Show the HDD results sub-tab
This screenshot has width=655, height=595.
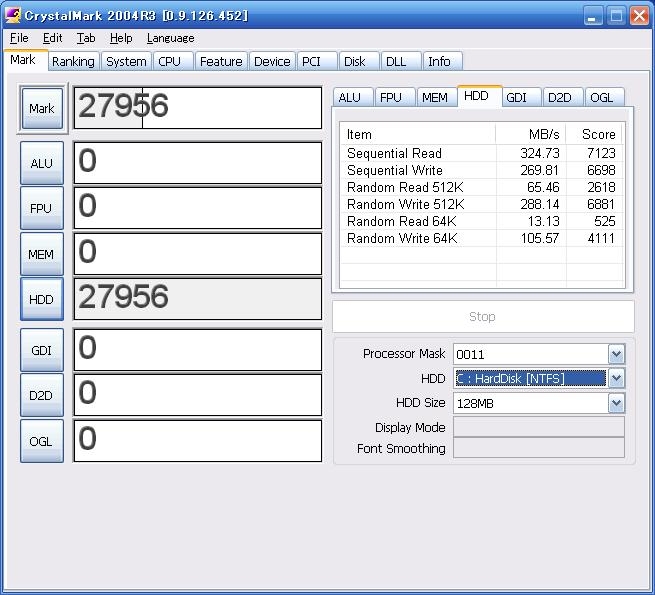[x=479, y=96]
